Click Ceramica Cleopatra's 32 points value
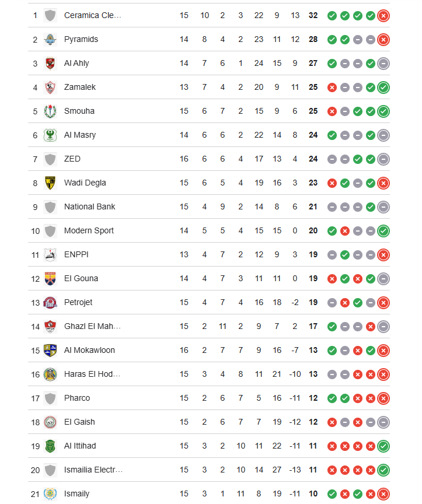The height and width of the screenshot is (504, 422). (x=313, y=16)
